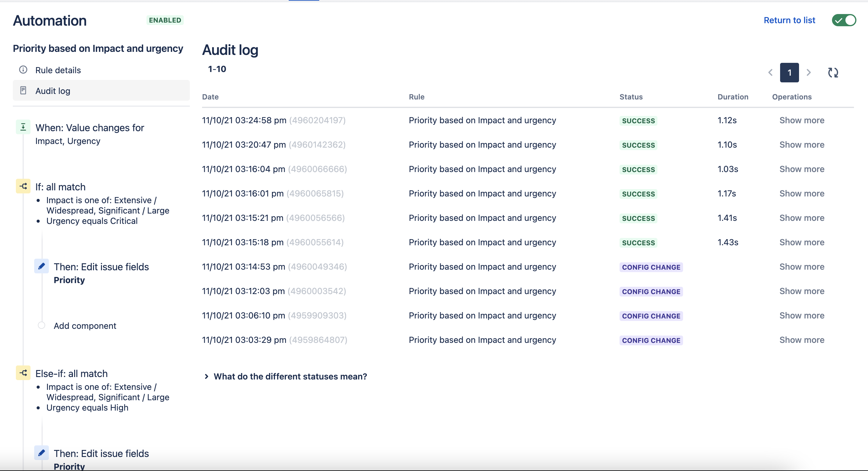Image resolution: width=868 pixels, height=471 pixels.
Task: Show more for 03:06:10 pm config change
Action: 802,315
